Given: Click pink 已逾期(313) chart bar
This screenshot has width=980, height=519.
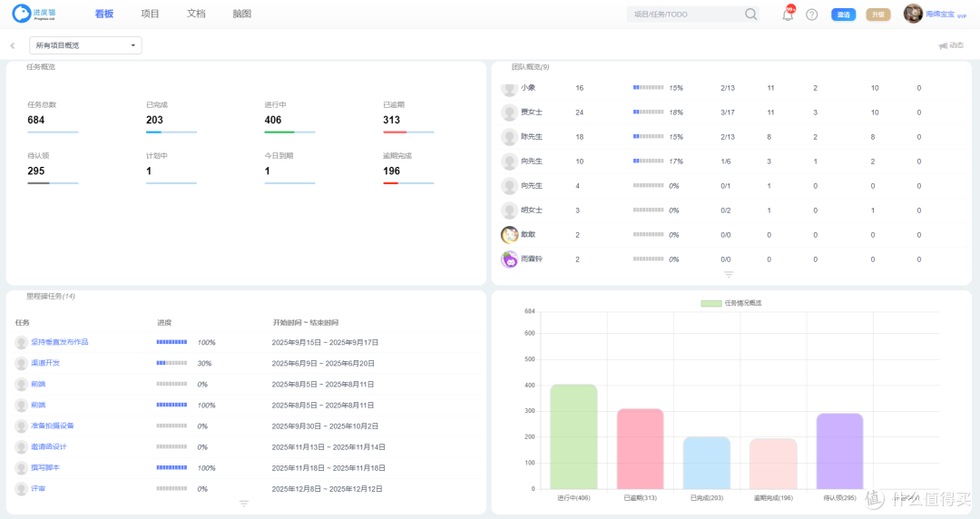Looking at the screenshot, I should 640,448.
